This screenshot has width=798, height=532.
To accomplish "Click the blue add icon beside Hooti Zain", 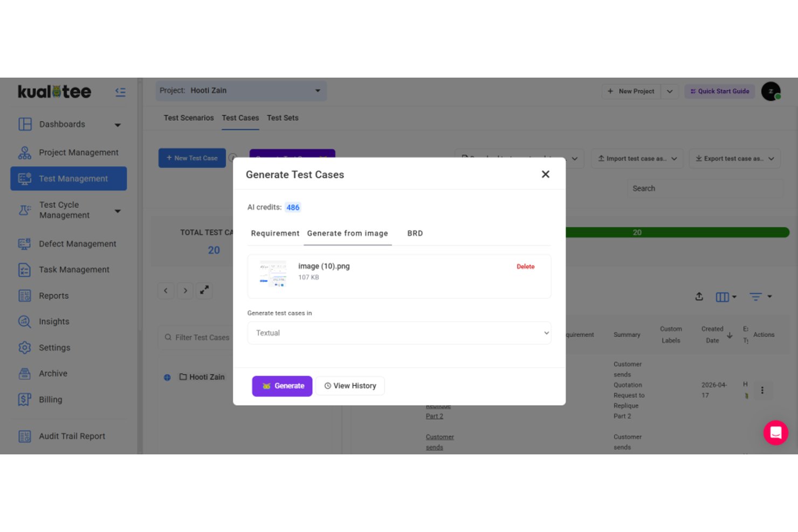I will pyautogui.click(x=167, y=377).
